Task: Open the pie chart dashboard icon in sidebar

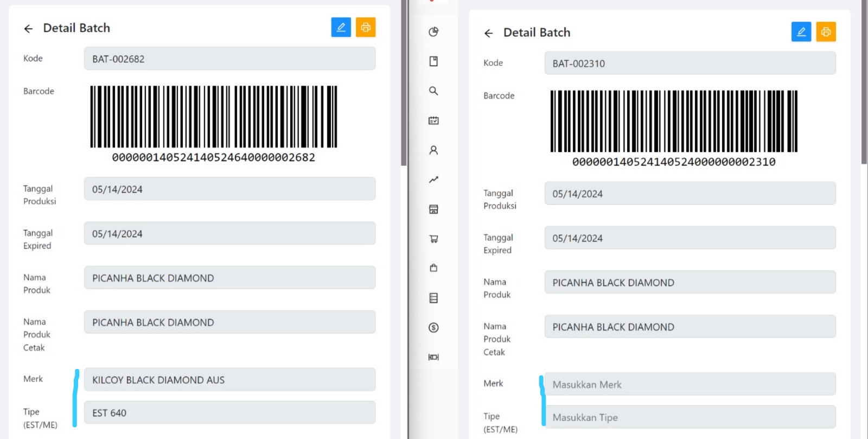Action: [x=433, y=32]
